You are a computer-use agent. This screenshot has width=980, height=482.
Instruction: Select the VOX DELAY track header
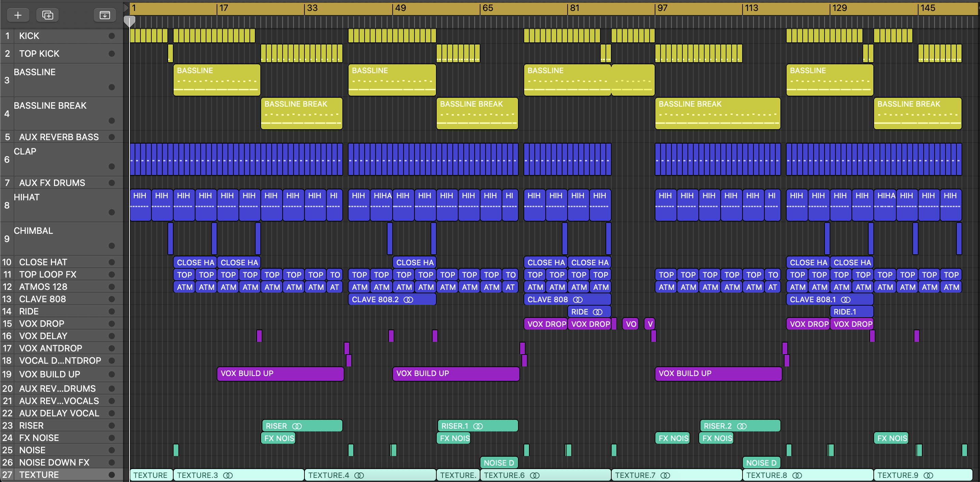62,336
